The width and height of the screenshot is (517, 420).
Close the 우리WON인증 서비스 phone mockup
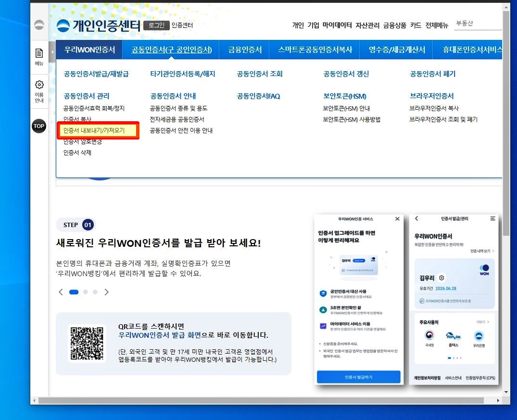pyautogui.click(x=397, y=219)
